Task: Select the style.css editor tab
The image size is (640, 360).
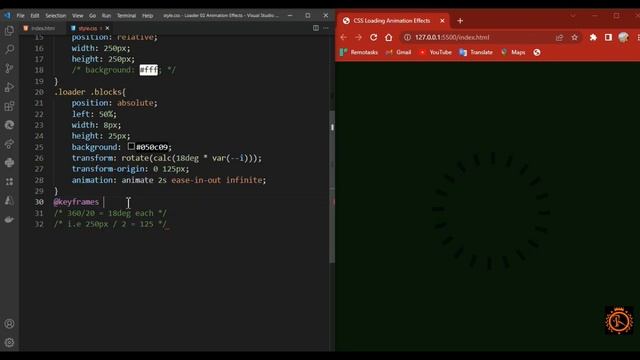Action: click(x=88, y=28)
